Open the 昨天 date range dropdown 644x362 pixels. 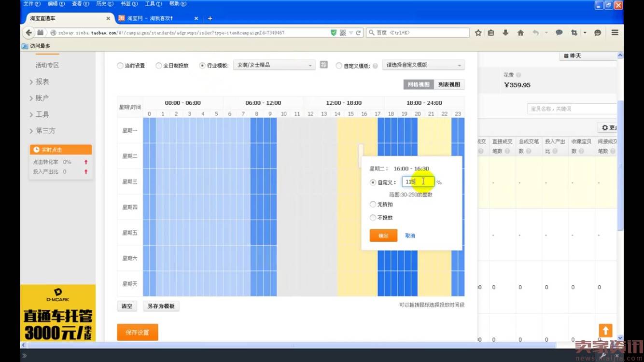pos(588,56)
